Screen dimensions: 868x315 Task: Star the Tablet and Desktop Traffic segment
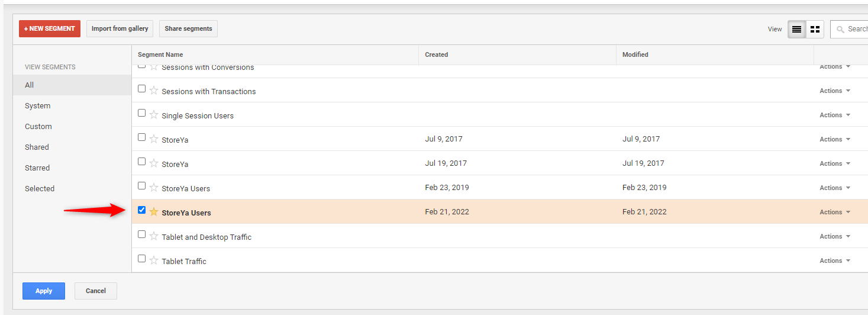click(154, 236)
